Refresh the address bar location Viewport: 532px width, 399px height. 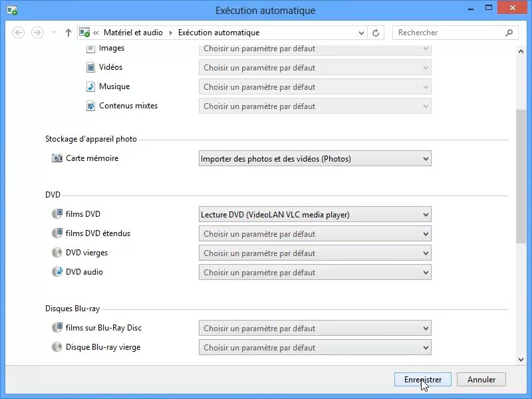click(x=376, y=33)
